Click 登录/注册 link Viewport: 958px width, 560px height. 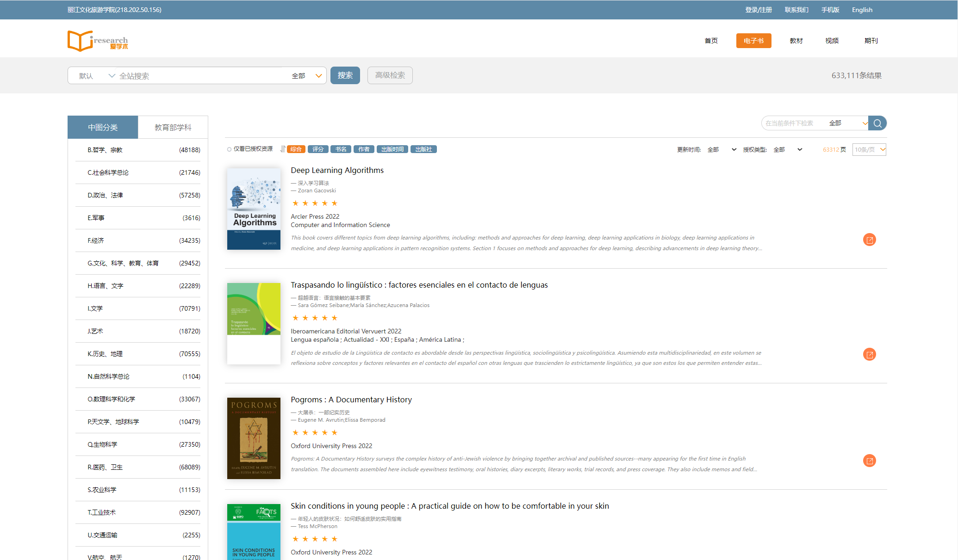pos(759,10)
